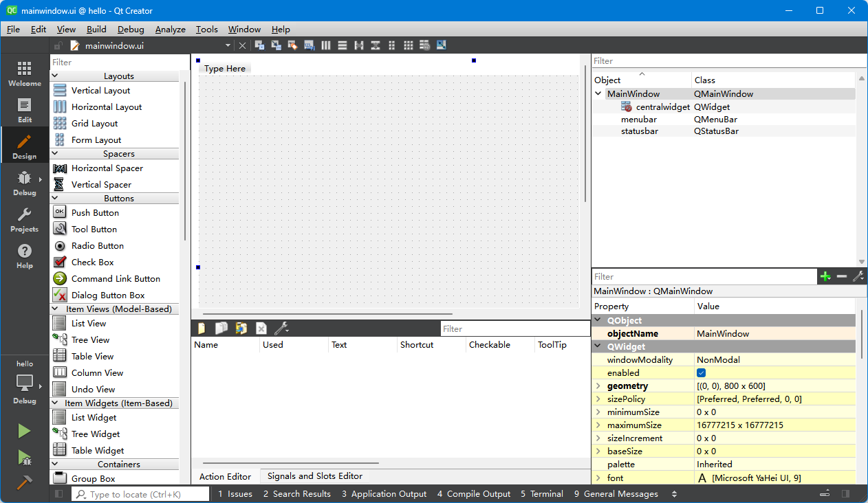868x503 pixels.
Task: Click the Build hammer icon
Action: [x=24, y=482]
